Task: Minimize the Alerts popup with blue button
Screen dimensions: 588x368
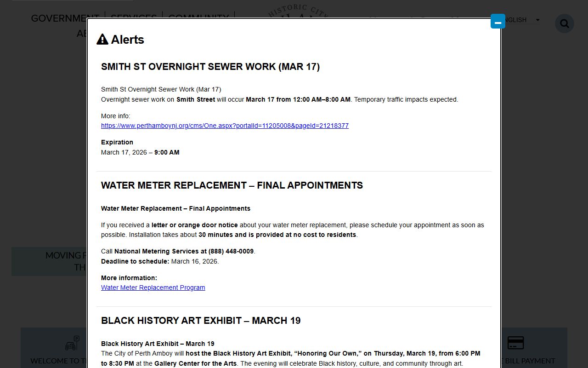Action: tap(498, 21)
